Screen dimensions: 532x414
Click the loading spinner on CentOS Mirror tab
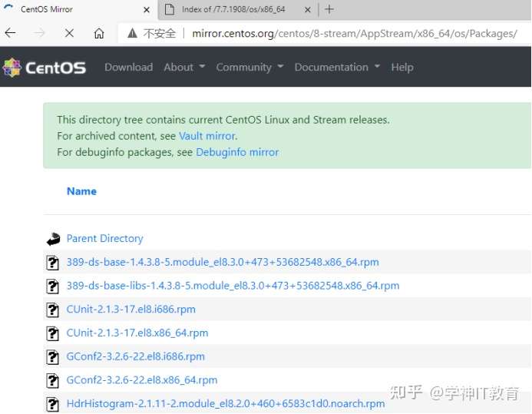click(x=8, y=8)
